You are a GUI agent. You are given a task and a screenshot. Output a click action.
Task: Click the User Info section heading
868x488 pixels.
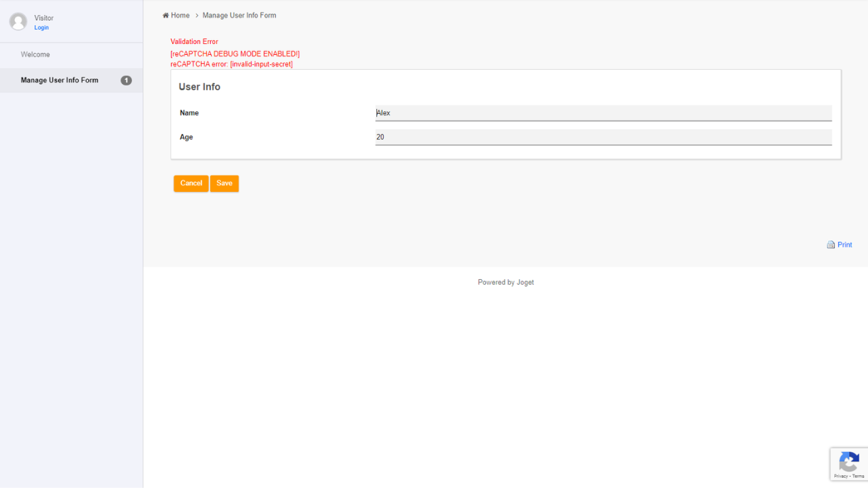[x=199, y=87]
